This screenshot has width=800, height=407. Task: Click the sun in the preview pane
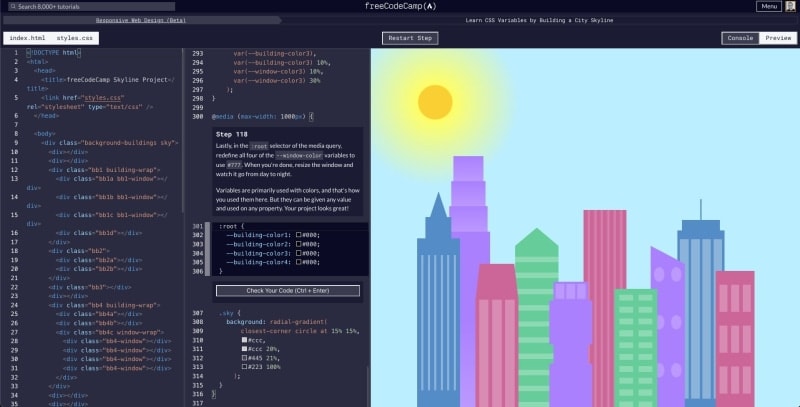pos(435,102)
